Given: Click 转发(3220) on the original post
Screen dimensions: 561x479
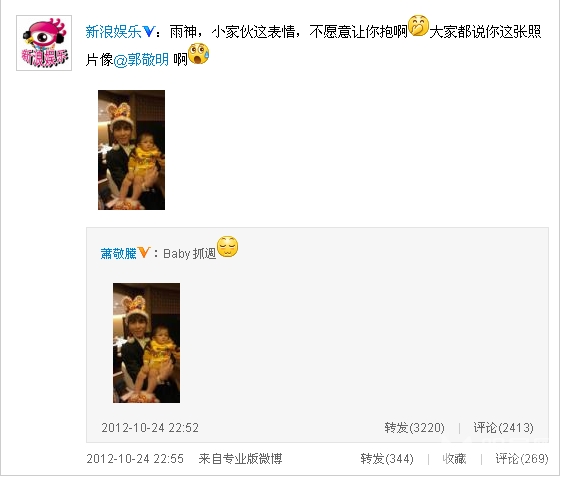Looking at the screenshot, I should point(414,427).
